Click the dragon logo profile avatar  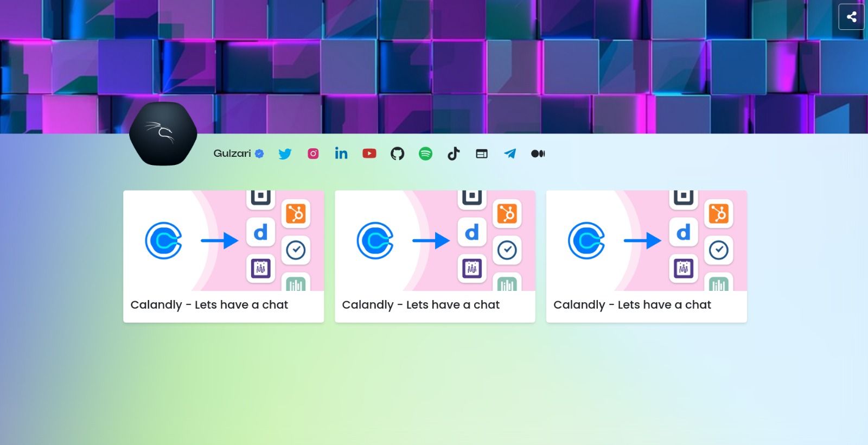tap(163, 133)
